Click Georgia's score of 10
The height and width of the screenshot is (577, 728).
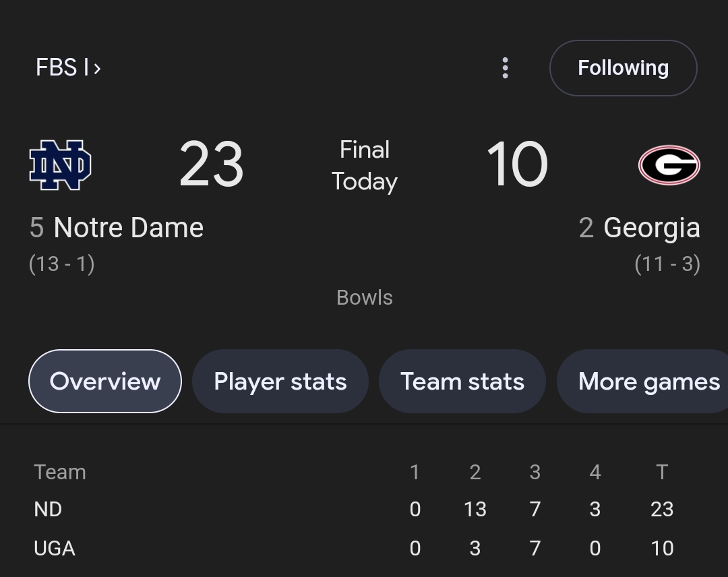[x=517, y=165]
